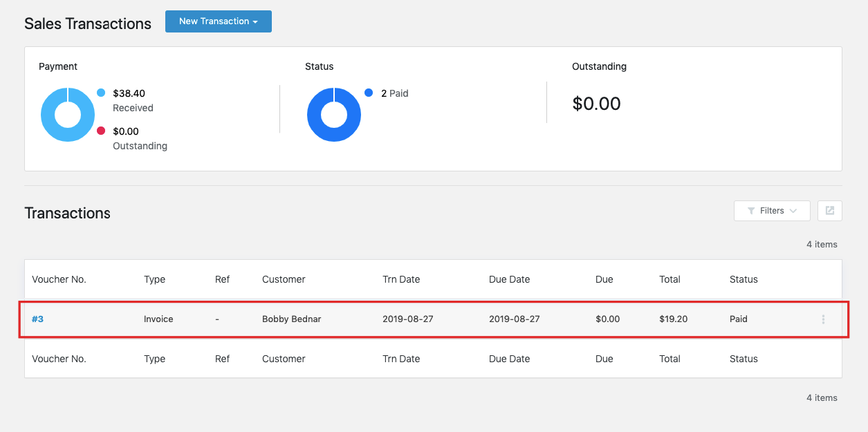
Task: Sort by the Customer column header
Action: [x=284, y=279]
